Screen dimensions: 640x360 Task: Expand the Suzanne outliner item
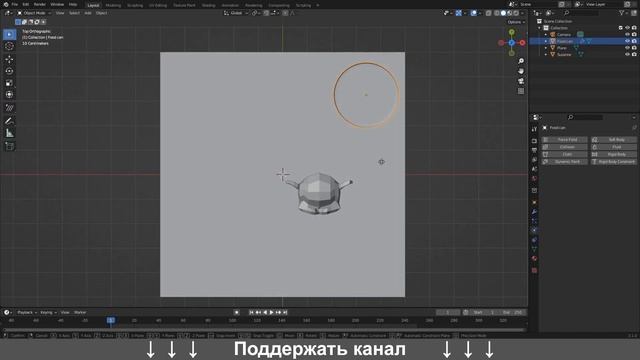(546, 54)
